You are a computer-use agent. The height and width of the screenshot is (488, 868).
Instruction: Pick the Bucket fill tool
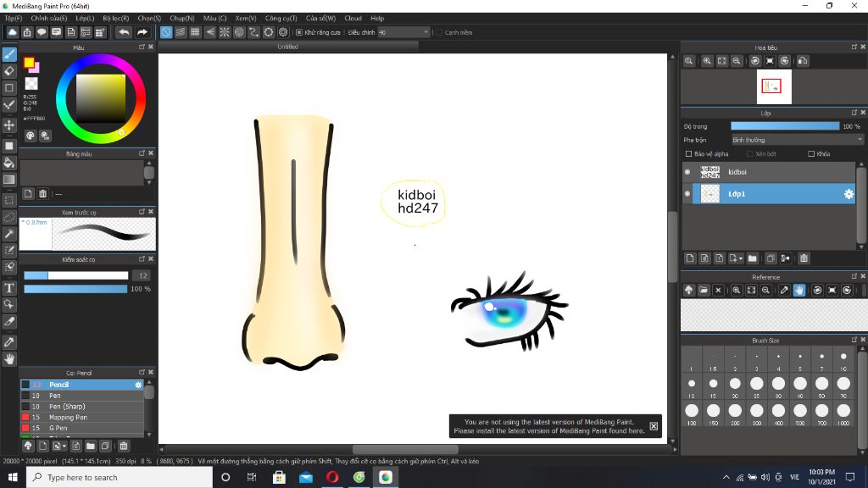coord(9,163)
